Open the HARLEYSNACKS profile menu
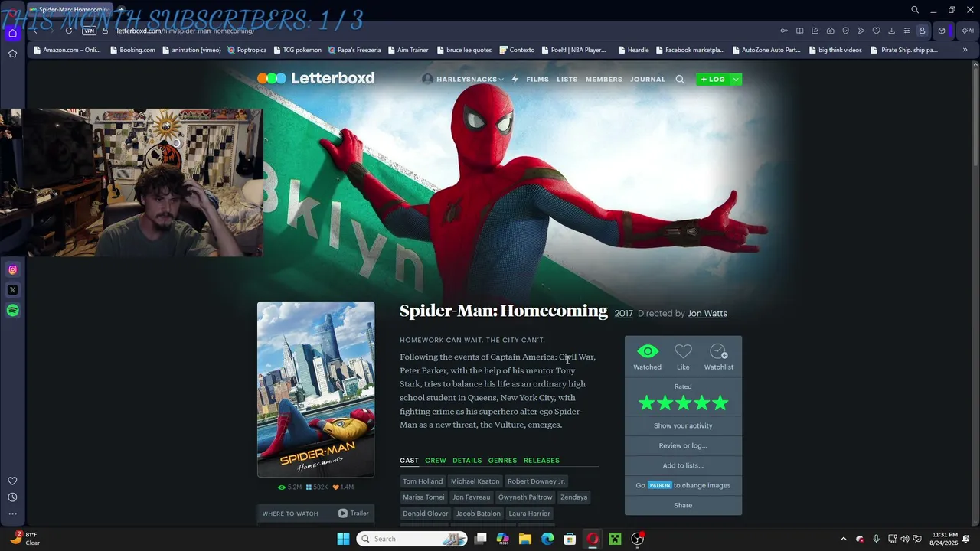 (x=462, y=79)
